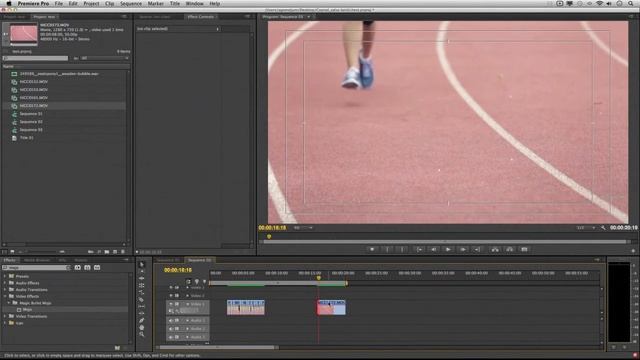Click the second clip on Video 1
The image size is (640, 360).
click(x=331, y=307)
